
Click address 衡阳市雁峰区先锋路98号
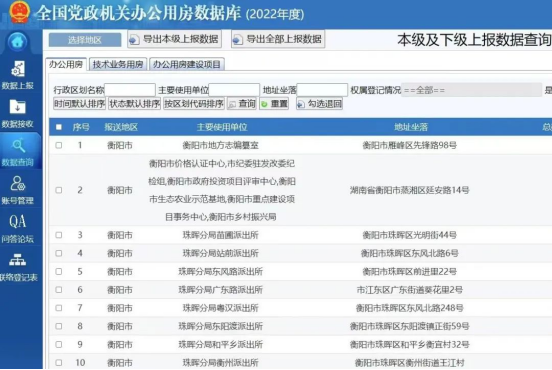pos(409,145)
